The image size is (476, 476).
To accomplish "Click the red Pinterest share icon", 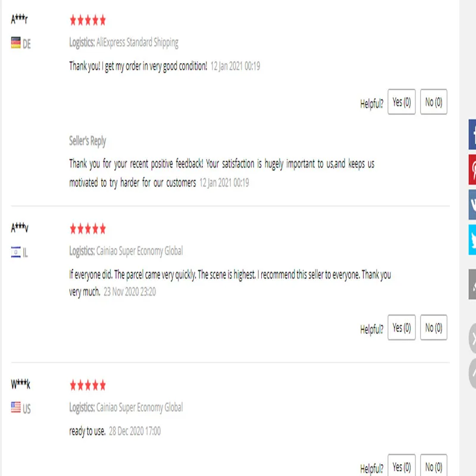I will [x=472, y=170].
